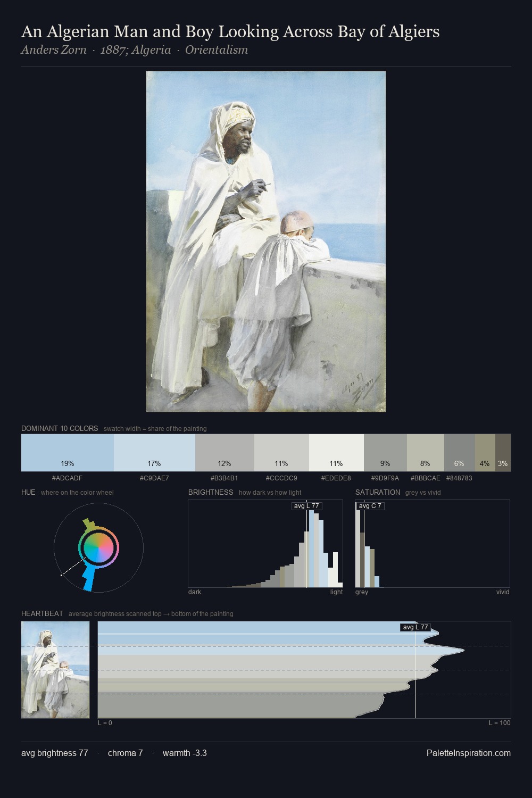Open the PaletteInspiration.com link
Image resolution: width=532 pixels, height=798 pixels.
[469, 753]
